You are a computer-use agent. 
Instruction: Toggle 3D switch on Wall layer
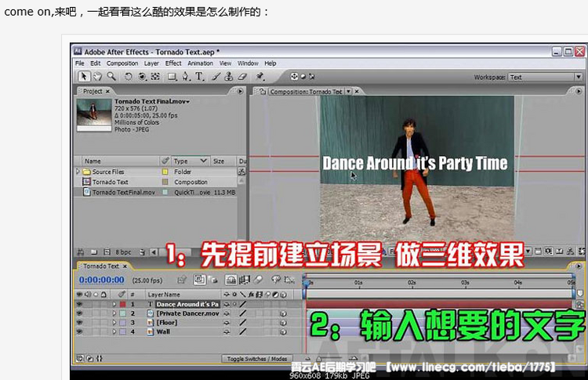(283, 331)
